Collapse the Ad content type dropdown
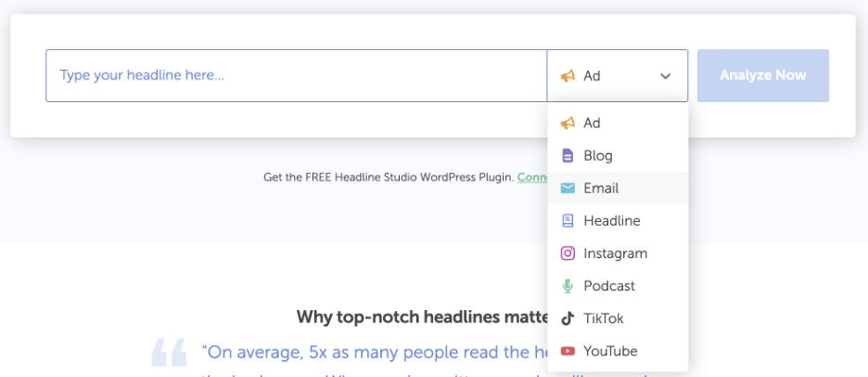 pyautogui.click(x=618, y=75)
